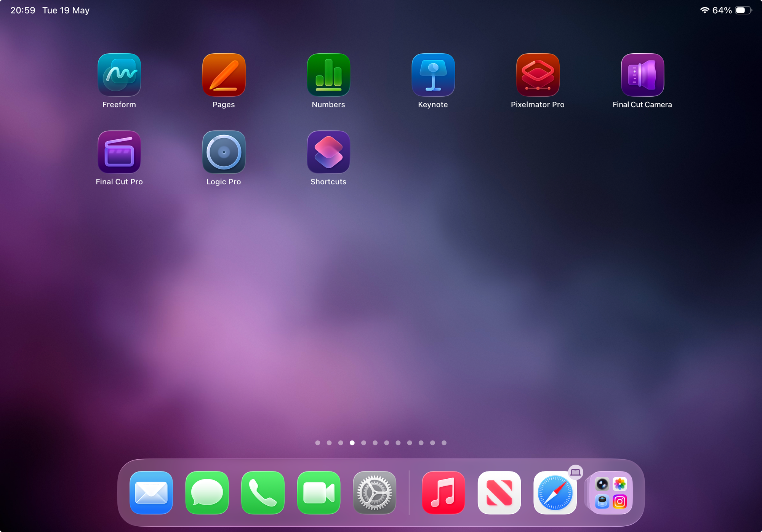The height and width of the screenshot is (532, 762).
Task: Tap the currently active page dot
Action: 352,443
